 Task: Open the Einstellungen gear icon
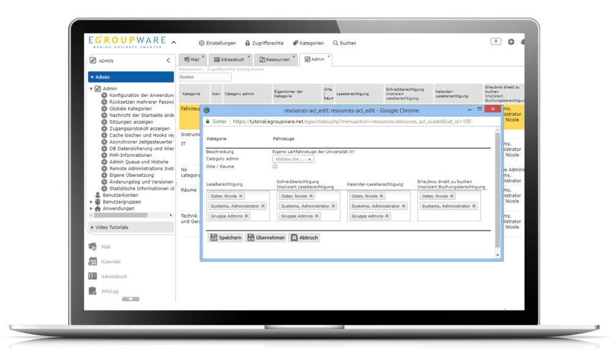click(202, 43)
